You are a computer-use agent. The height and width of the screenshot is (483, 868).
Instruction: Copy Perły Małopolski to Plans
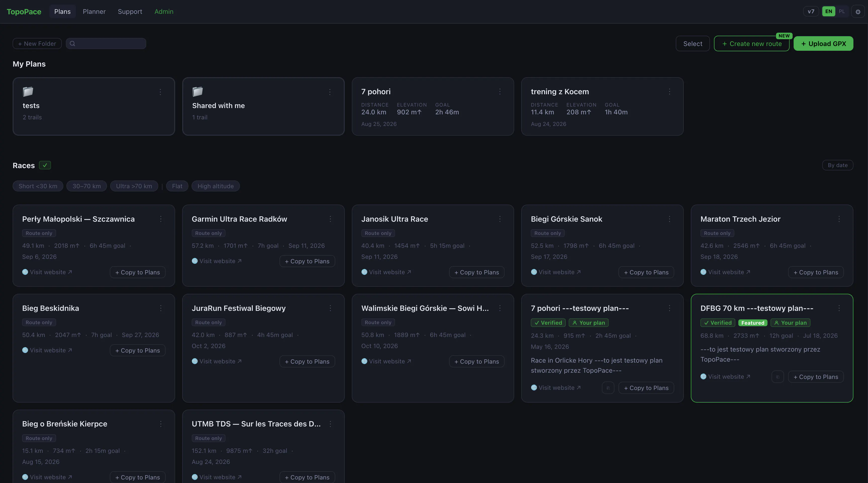pos(138,272)
